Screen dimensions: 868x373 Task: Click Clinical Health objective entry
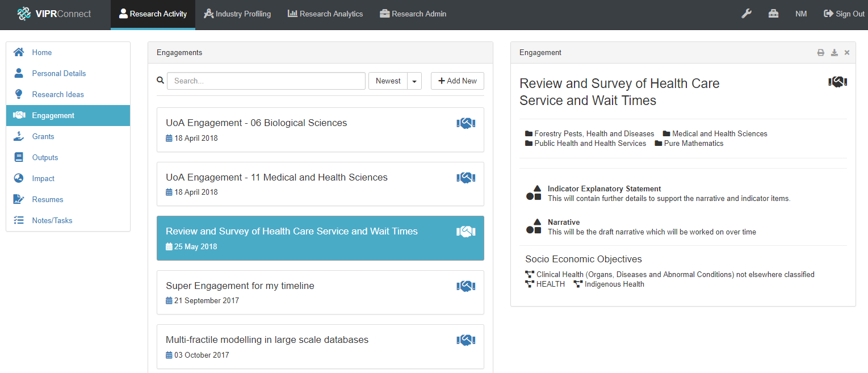point(670,275)
